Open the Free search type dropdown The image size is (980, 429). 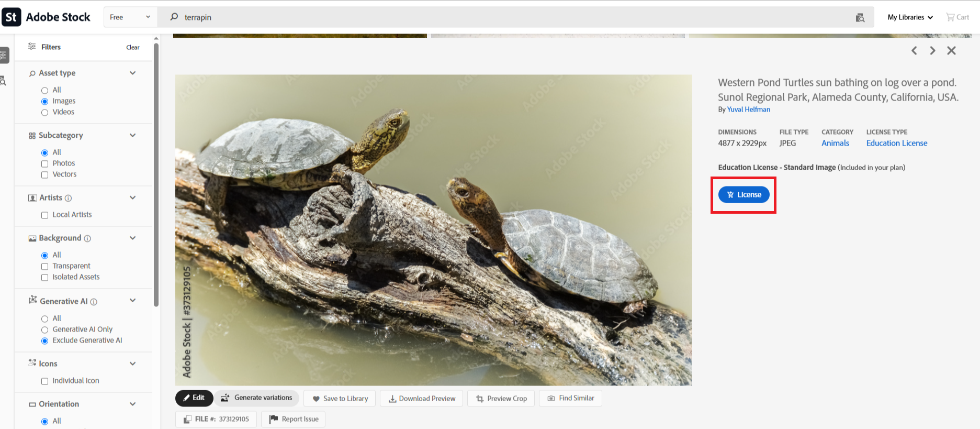pos(130,17)
